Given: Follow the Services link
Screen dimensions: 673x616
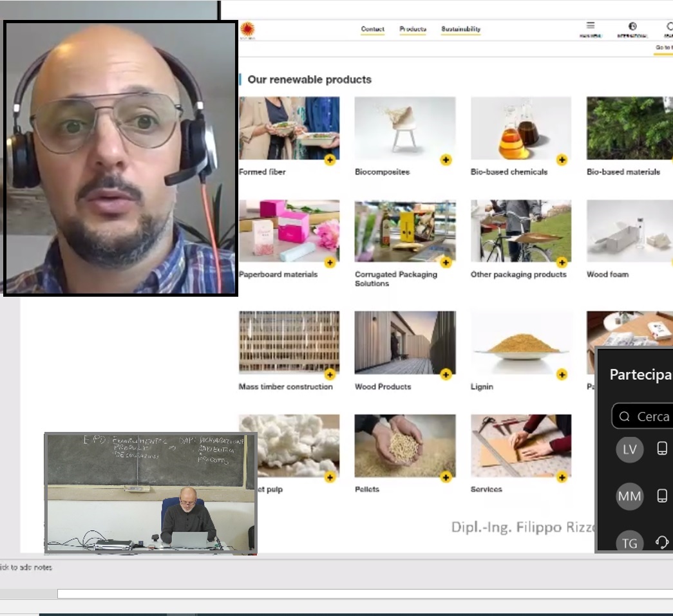Looking at the screenshot, I should click(486, 489).
